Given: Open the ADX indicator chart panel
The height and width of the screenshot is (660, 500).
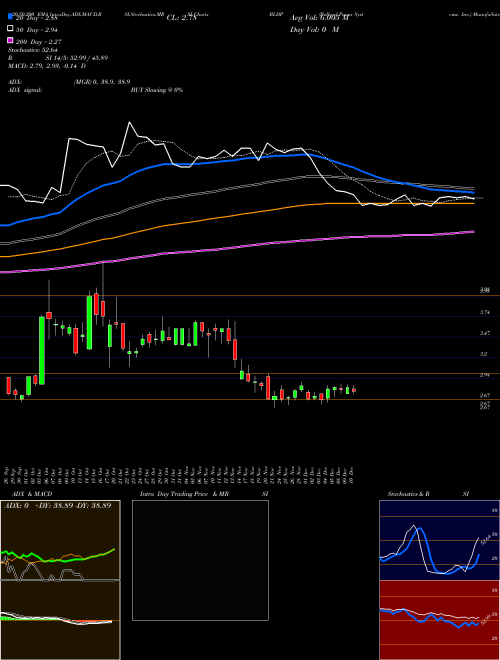Looking at the screenshot, I should tap(60, 540).
